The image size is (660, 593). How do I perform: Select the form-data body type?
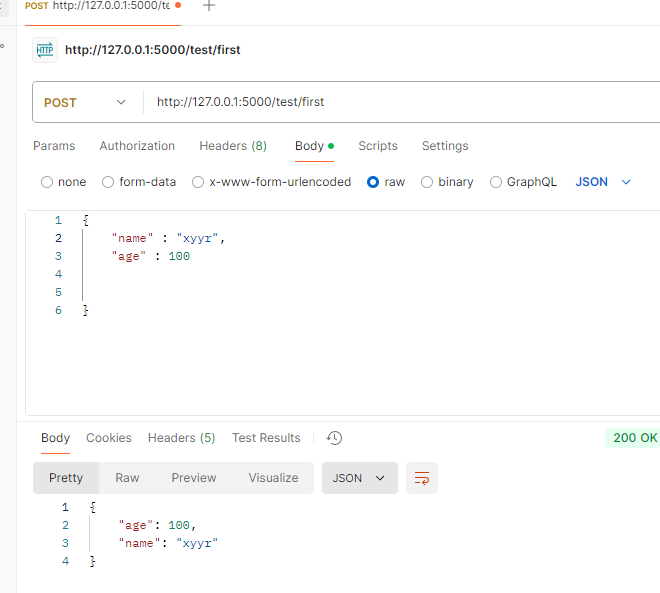pyautogui.click(x=139, y=182)
